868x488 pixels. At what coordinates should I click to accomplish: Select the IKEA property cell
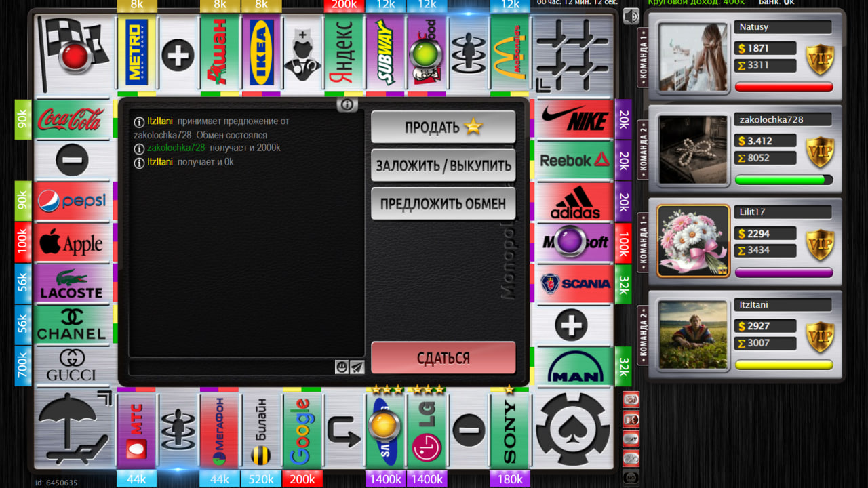coord(261,54)
